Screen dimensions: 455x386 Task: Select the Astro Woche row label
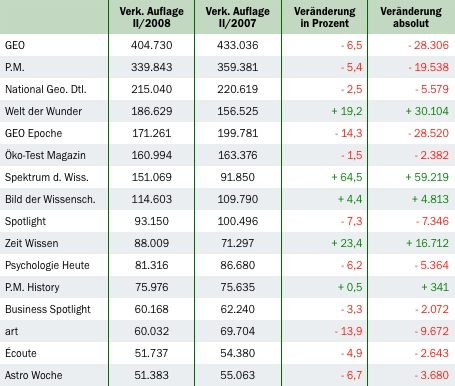34,375
